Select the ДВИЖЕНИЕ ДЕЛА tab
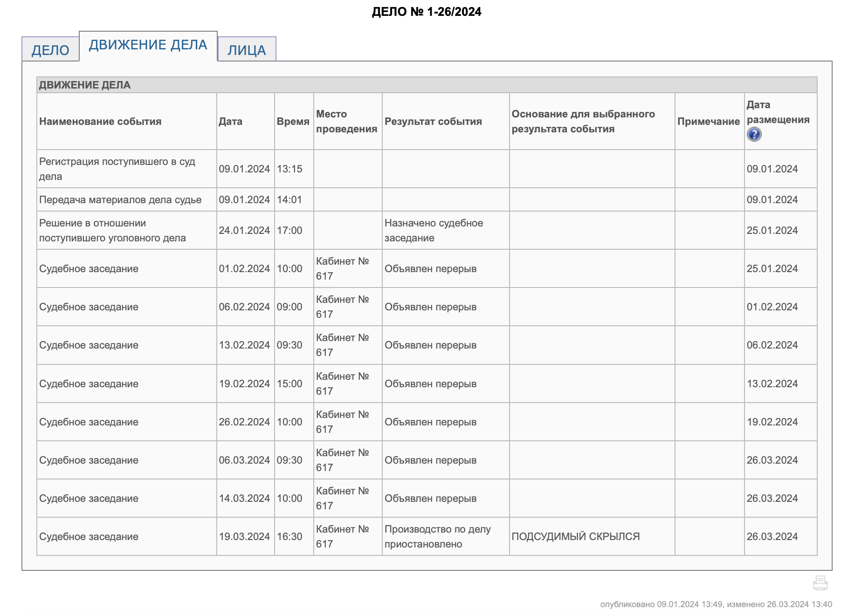This screenshot has width=848, height=616. point(148,45)
